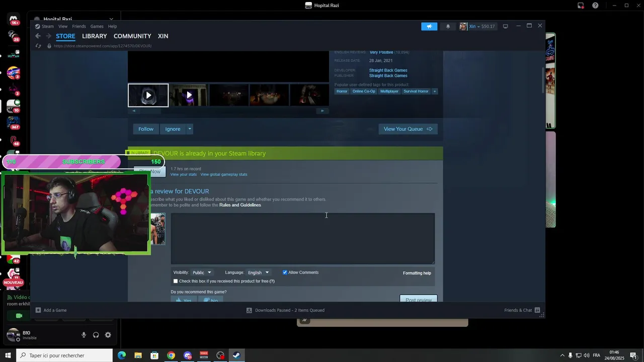Play first trailer video thumbnail

[148, 95]
